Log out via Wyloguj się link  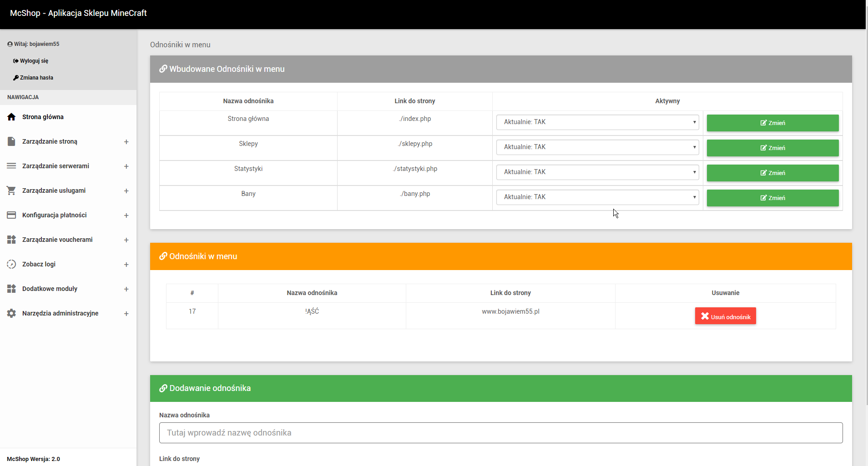34,61
